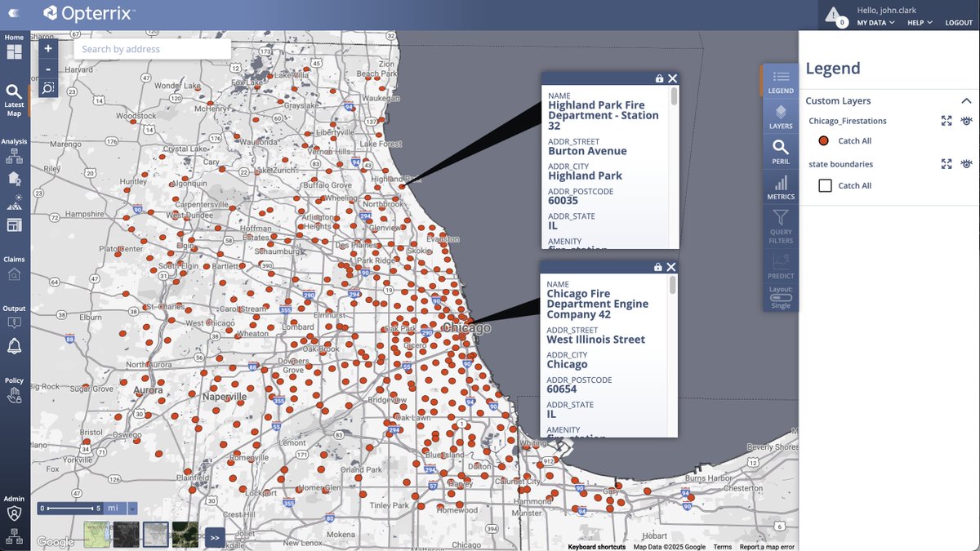Select the light gray basemap thumbnail
980x551 pixels.
pos(155,534)
